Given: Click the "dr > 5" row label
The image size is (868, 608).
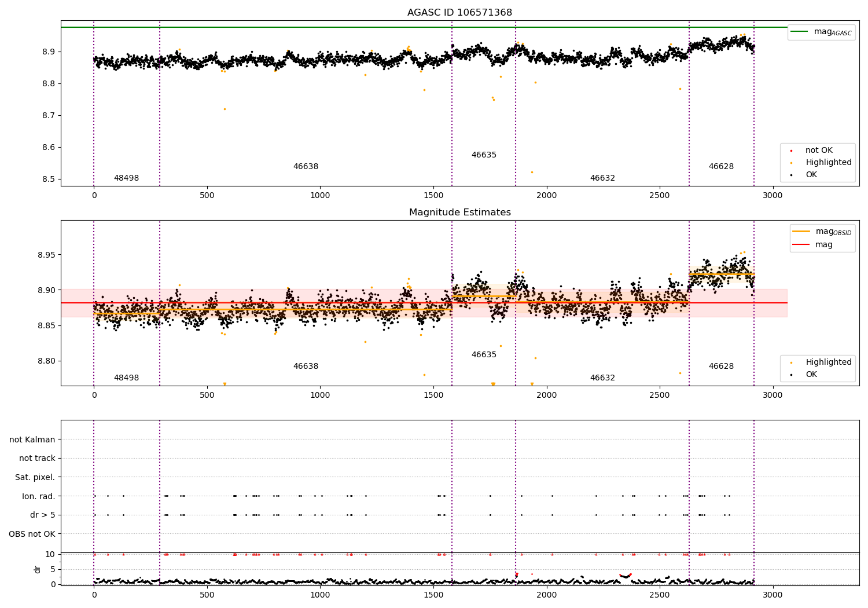Looking at the screenshot, I should point(43,515).
